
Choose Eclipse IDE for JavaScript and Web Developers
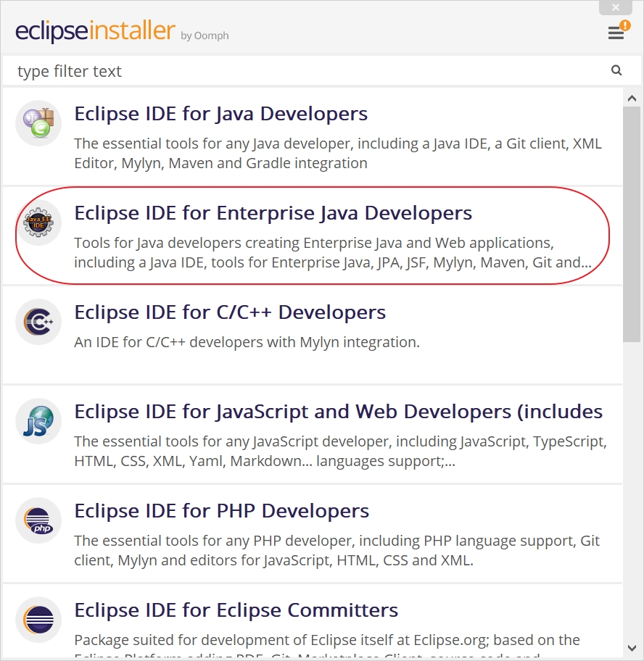tap(313, 434)
